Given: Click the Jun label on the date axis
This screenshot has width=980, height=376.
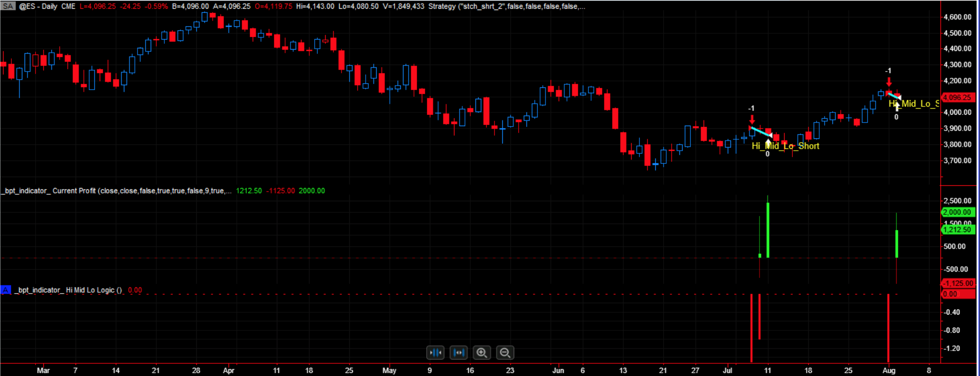Looking at the screenshot, I should [x=558, y=371].
